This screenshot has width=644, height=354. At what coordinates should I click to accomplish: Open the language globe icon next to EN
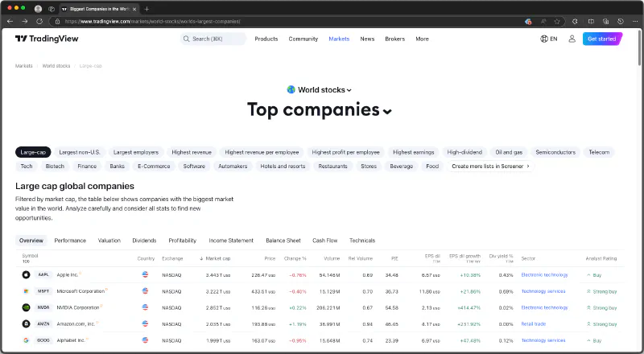[544, 39]
